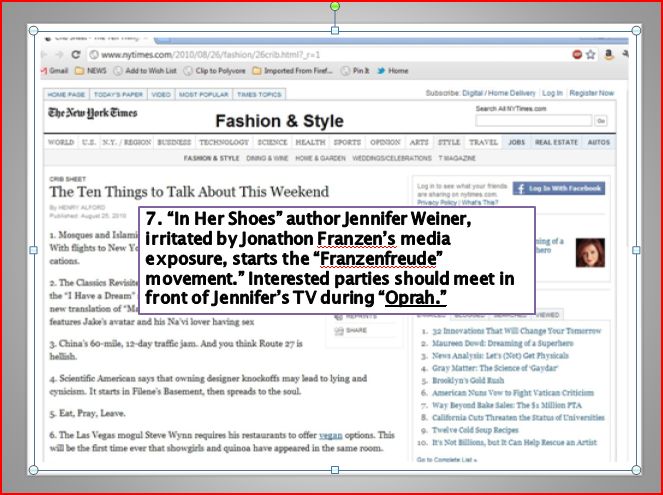Click the underlined Oprah link in text box
The width and height of the screenshot is (663, 495).
(416, 298)
